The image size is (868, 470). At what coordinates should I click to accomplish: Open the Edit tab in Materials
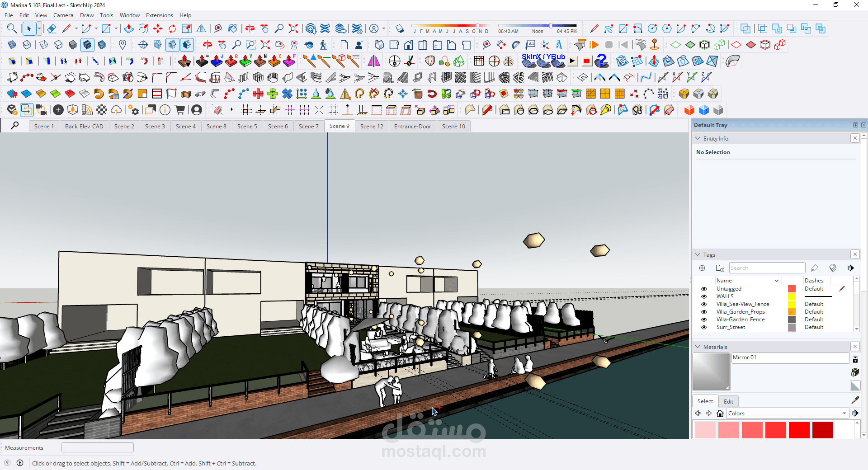pyautogui.click(x=729, y=401)
